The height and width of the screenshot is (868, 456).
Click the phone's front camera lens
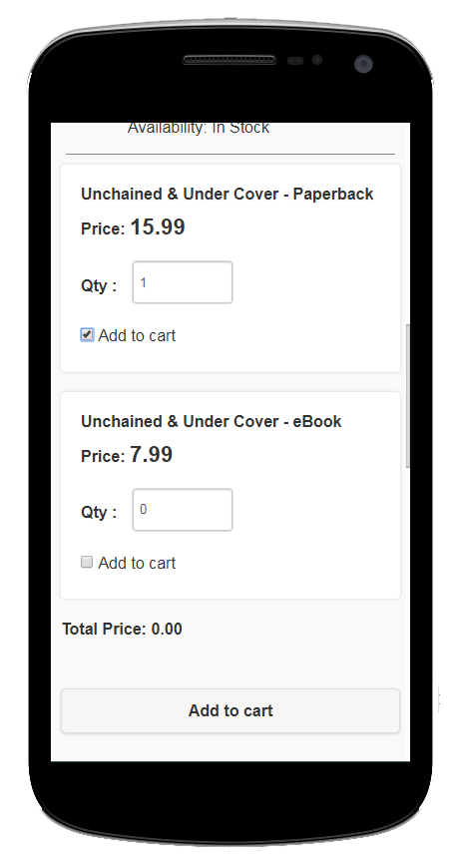363,63
